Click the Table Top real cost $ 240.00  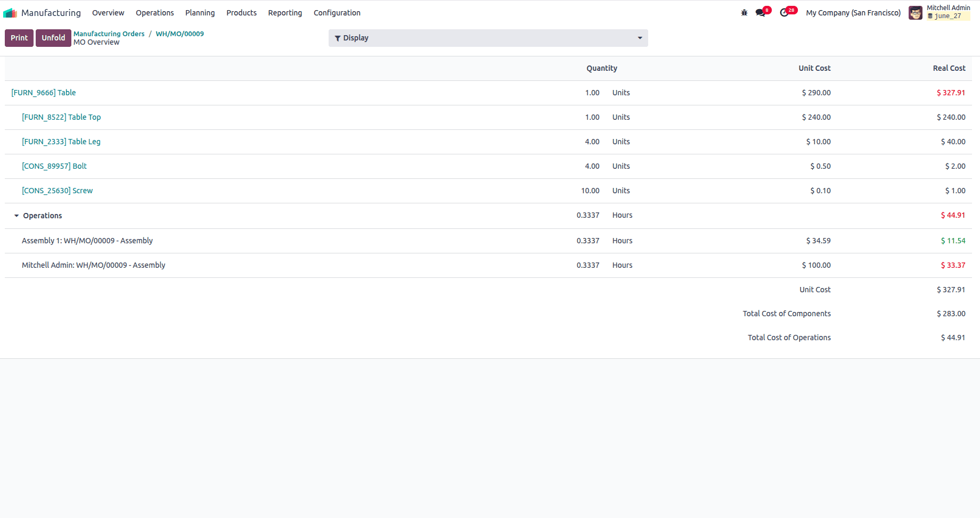click(x=951, y=117)
